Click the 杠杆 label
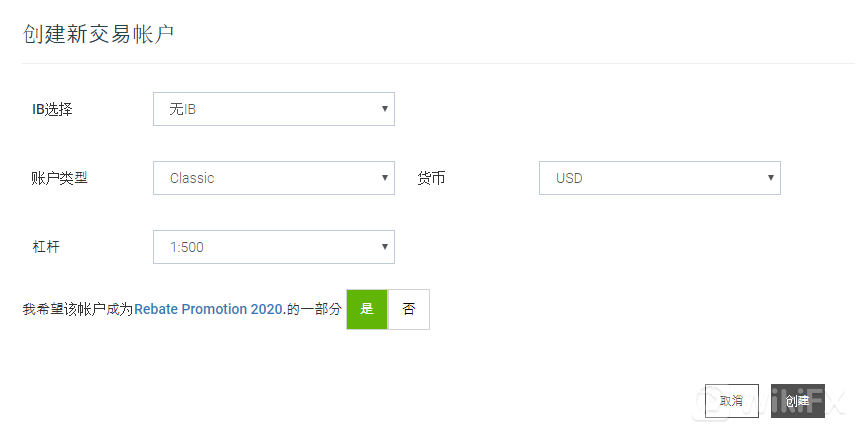Viewport: 856px width, 437px height. 47,248
